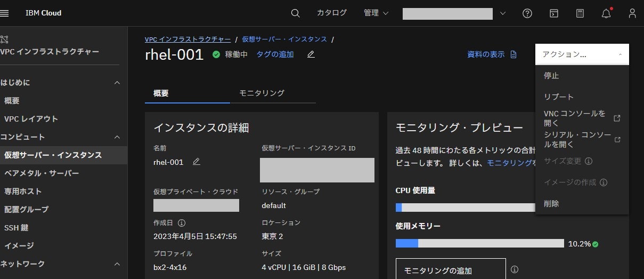This screenshot has width=644, height=279.
Task: Click info icon next to サイズ変更
Action: [589, 161]
